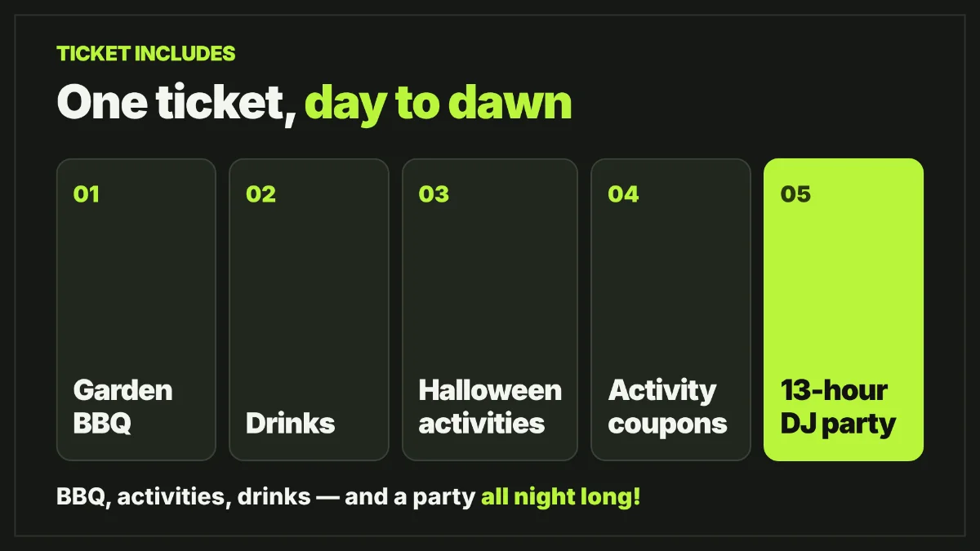Click the 'all night long!' green text

561,497
